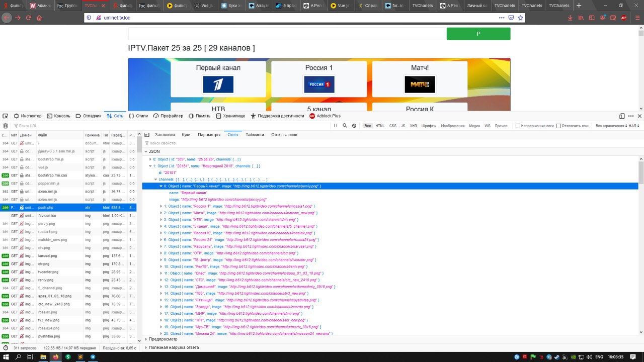Image resolution: width=644 pixels, height=362 pixels.
Task: Open the Первый канал card
Action: pyautogui.click(x=218, y=79)
